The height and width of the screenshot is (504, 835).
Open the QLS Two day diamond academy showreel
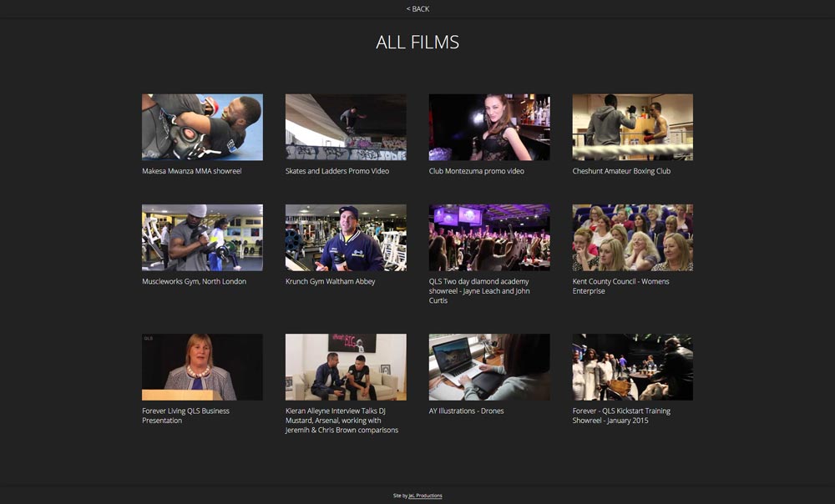489,237
